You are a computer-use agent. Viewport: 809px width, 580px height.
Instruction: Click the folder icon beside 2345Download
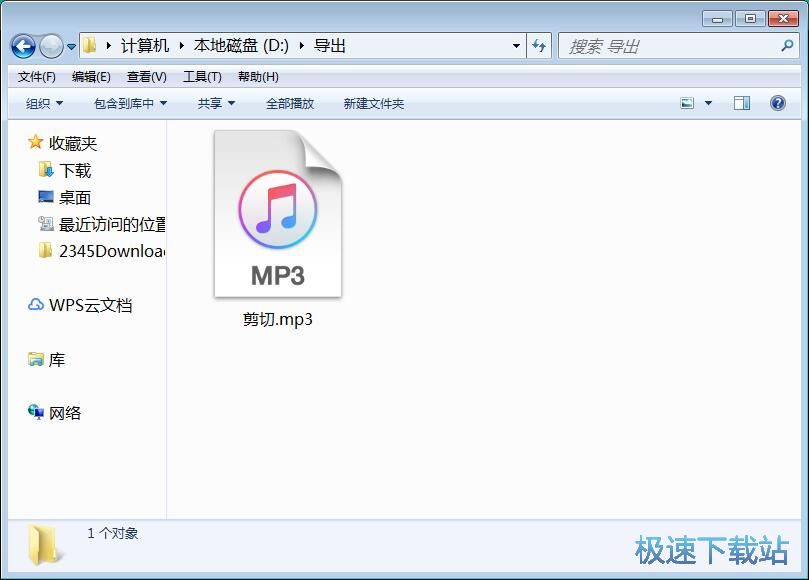pos(46,250)
